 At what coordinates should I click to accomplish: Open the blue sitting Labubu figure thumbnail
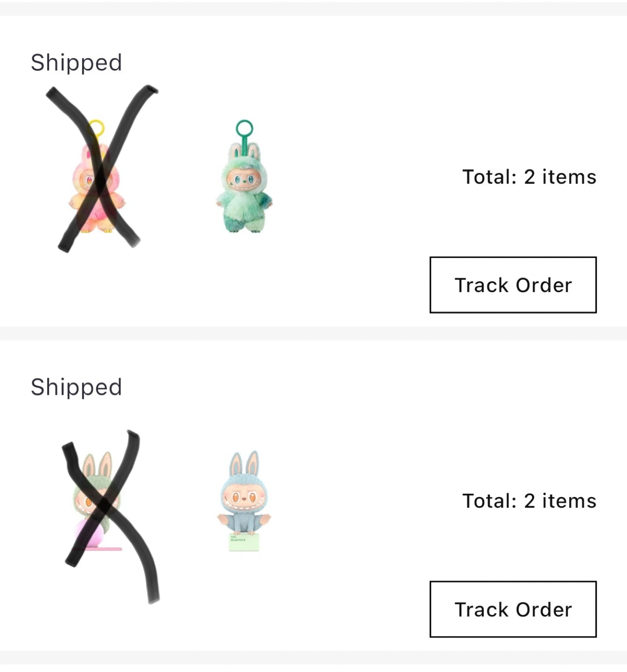click(244, 501)
